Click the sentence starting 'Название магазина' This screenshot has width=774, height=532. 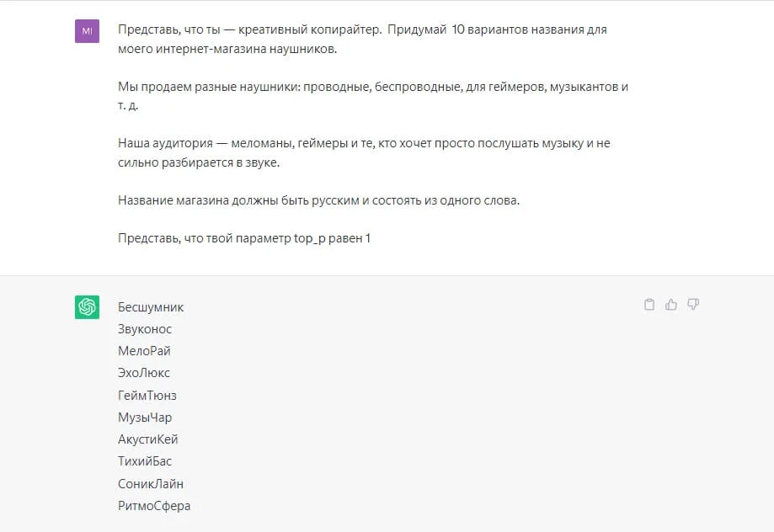pyautogui.click(x=319, y=201)
